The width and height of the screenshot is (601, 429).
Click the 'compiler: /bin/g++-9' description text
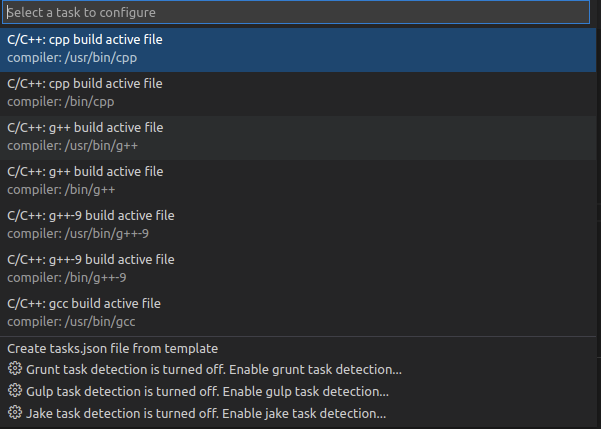tap(67, 277)
